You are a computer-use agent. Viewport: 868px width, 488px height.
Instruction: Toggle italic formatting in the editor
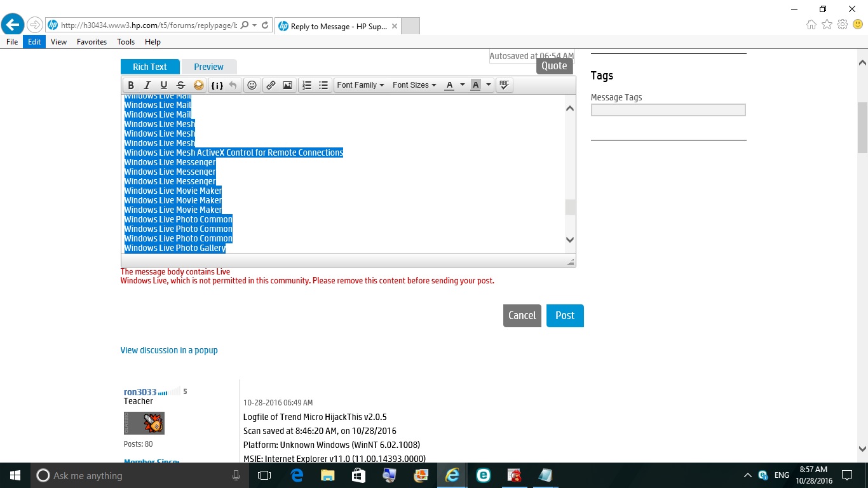147,85
